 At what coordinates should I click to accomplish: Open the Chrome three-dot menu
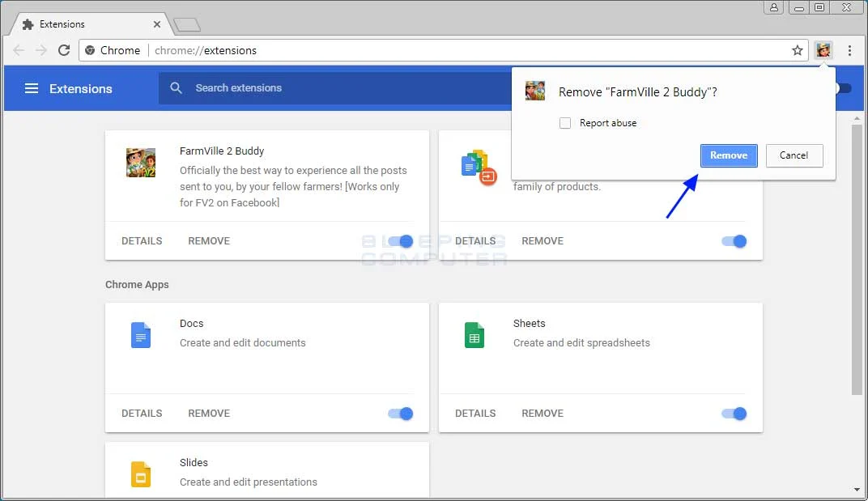849,50
